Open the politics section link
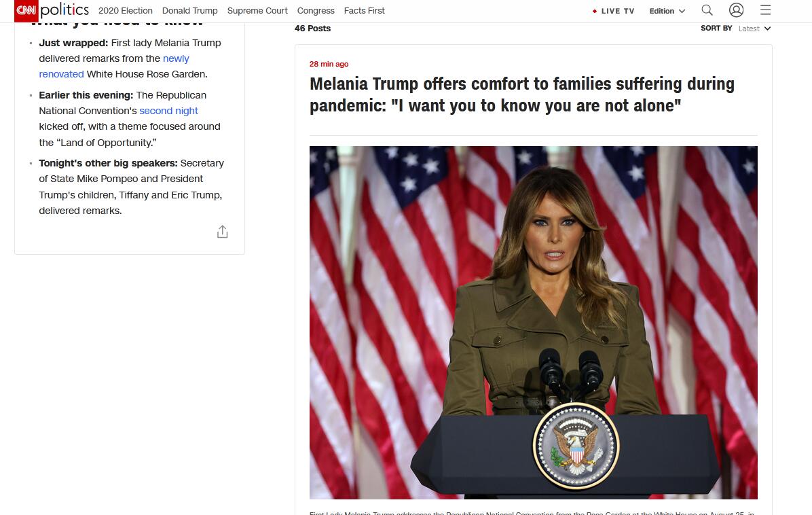The image size is (812, 515). (x=64, y=10)
